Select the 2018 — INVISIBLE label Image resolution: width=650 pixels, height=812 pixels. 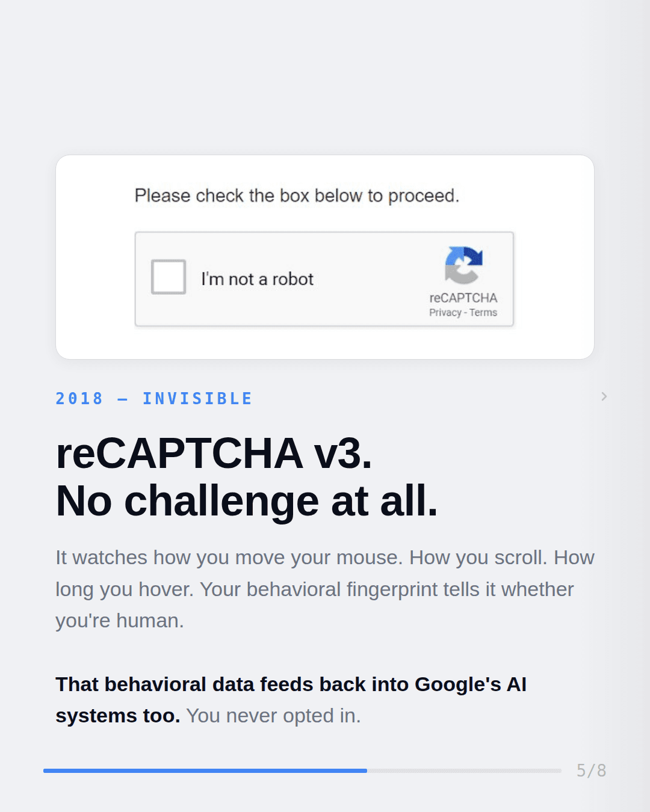pyautogui.click(x=153, y=398)
